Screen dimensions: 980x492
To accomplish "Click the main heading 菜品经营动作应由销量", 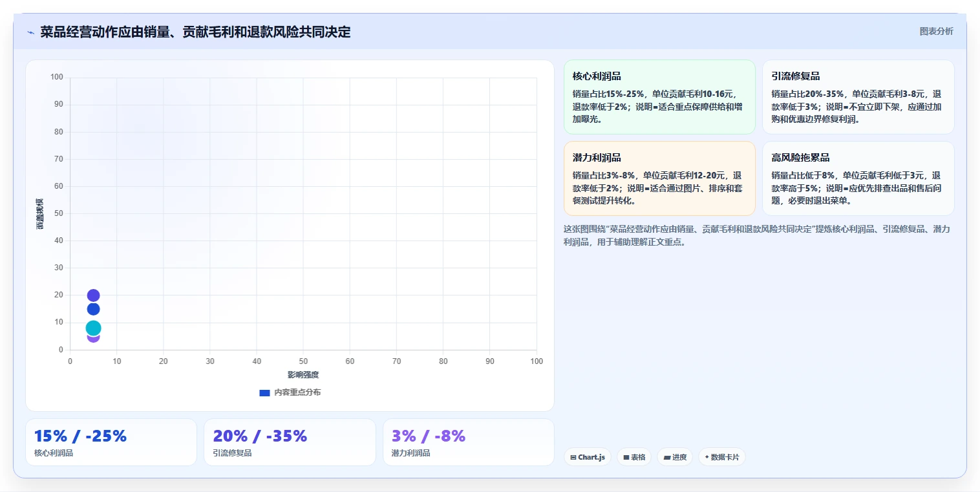I will 195,32.
